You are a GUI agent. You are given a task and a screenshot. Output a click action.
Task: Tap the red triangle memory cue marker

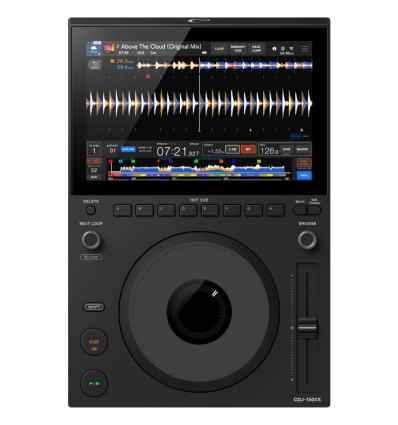pos(158,161)
